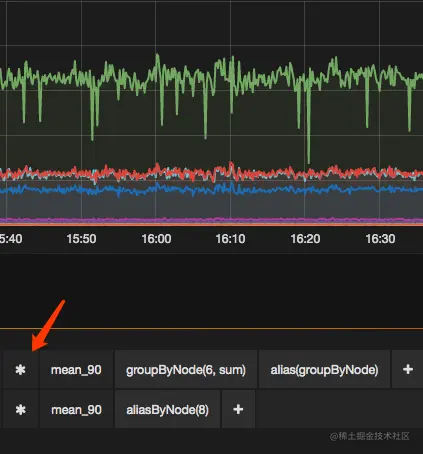This screenshot has height=454, width=423.
Task: Click the 16:10 time axis label
Action: pyautogui.click(x=230, y=239)
